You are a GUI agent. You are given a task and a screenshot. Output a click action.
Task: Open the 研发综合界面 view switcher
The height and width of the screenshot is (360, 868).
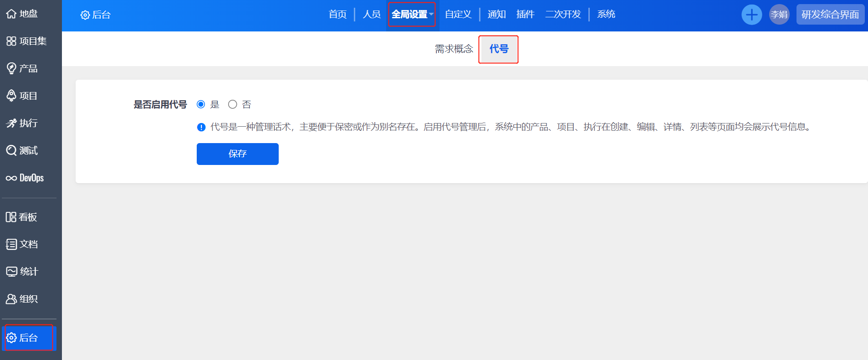pyautogui.click(x=830, y=15)
